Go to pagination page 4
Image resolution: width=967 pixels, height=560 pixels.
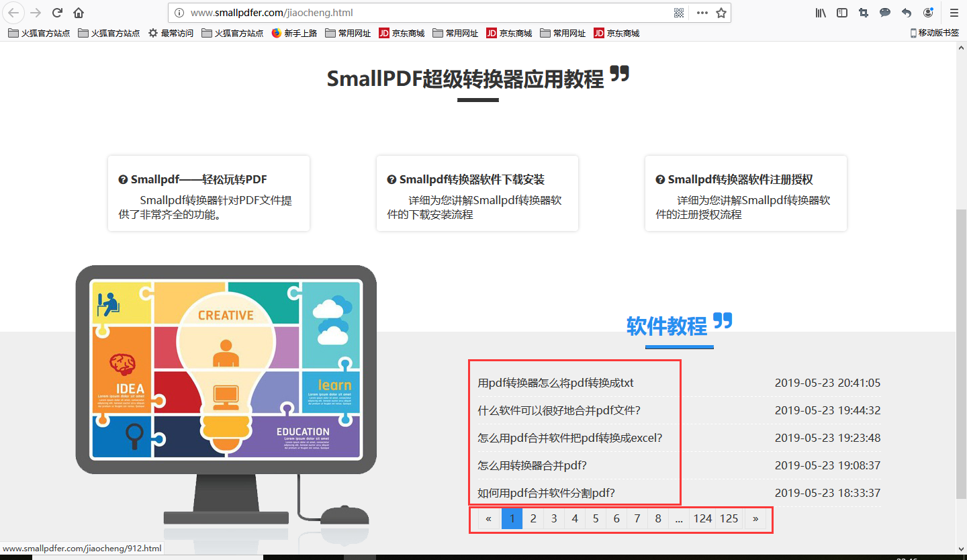(x=575, y=518)
